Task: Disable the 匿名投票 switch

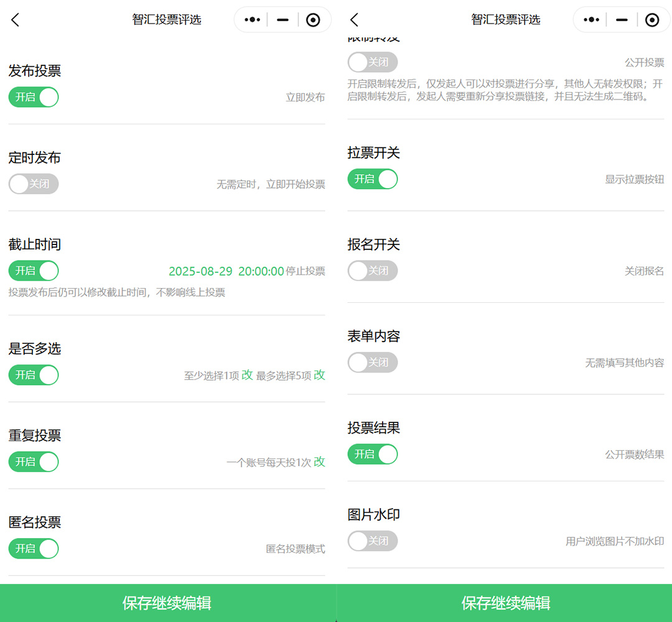Action: coord(34,549)
